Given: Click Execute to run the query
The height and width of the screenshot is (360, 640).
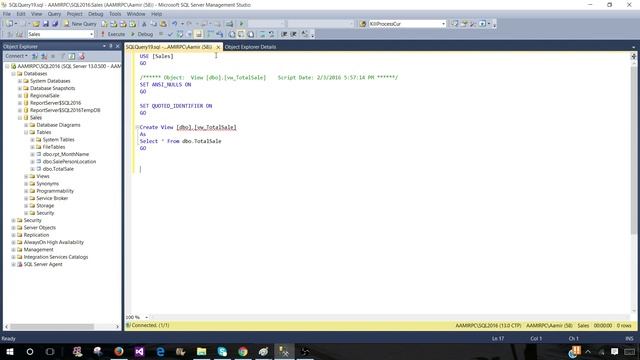Looking at the screenshot, I should (113, 34).
